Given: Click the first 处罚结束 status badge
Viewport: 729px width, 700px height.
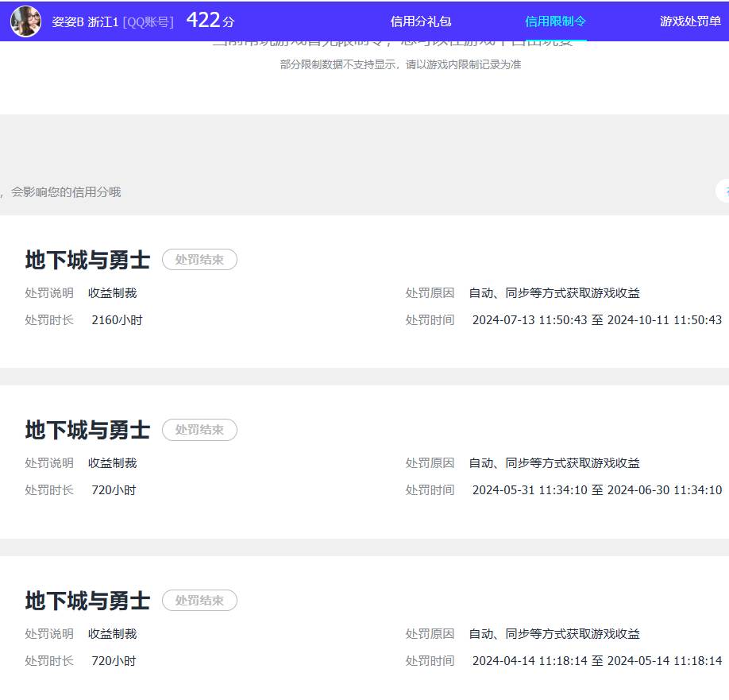Looking at the screenshot, I should click(199, 259).
